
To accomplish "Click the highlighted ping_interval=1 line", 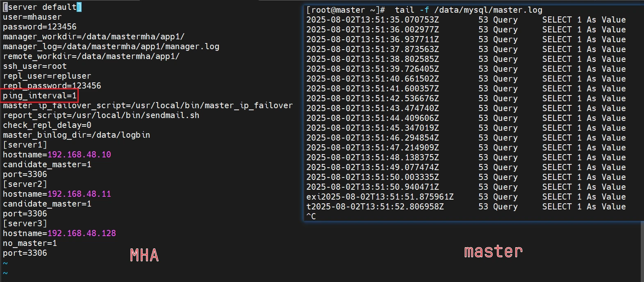I will 39,96.
